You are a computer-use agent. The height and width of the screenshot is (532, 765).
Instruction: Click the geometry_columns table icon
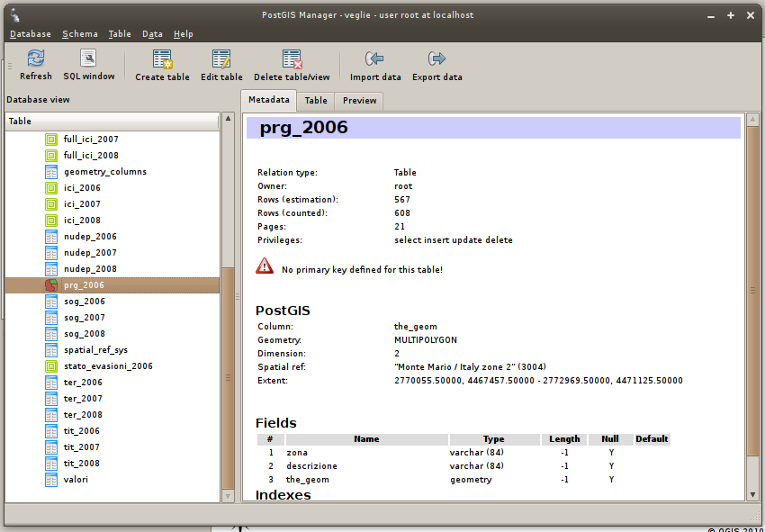[x=51, y=172]
